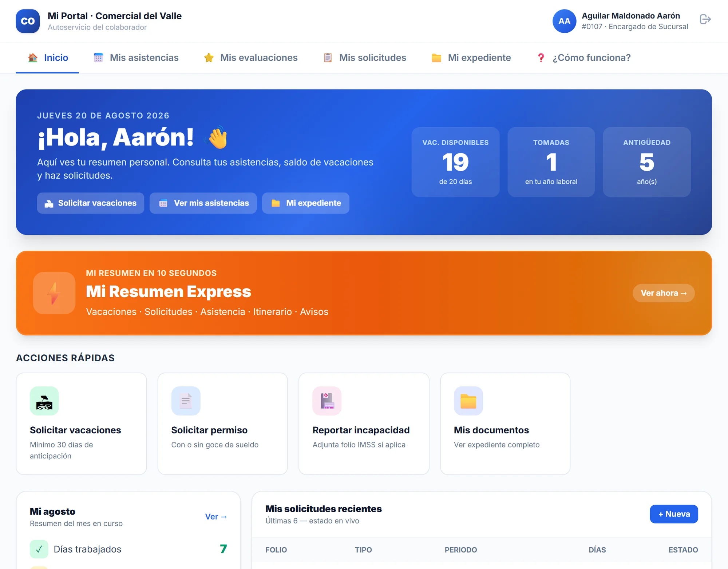Image resolution: width=728 pixels, height=569 pixels.
Task: Click the Mi Resumen Express heading
Action: click(169, 291)
